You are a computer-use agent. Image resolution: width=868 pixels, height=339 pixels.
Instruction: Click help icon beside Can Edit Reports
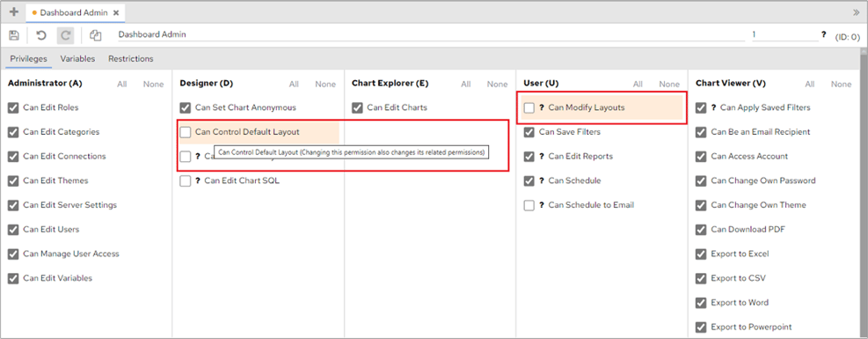(x=542, y=157)
